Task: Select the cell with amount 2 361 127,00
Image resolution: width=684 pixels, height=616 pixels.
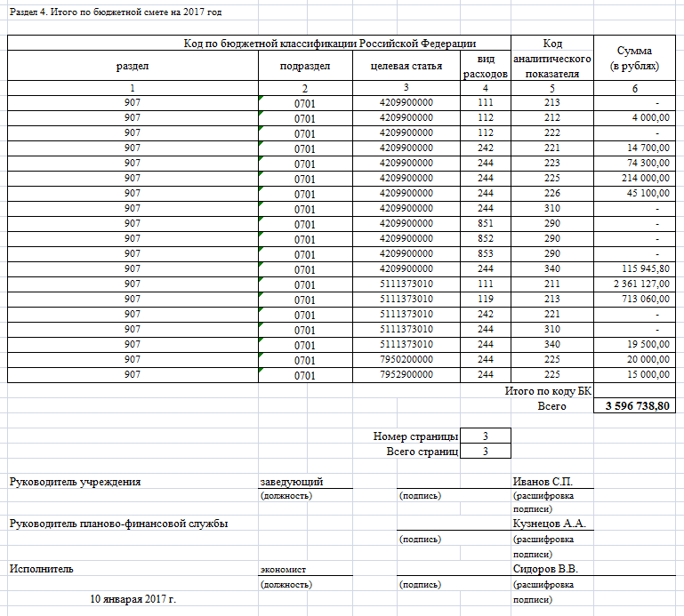Action: [x=635, y=284]
